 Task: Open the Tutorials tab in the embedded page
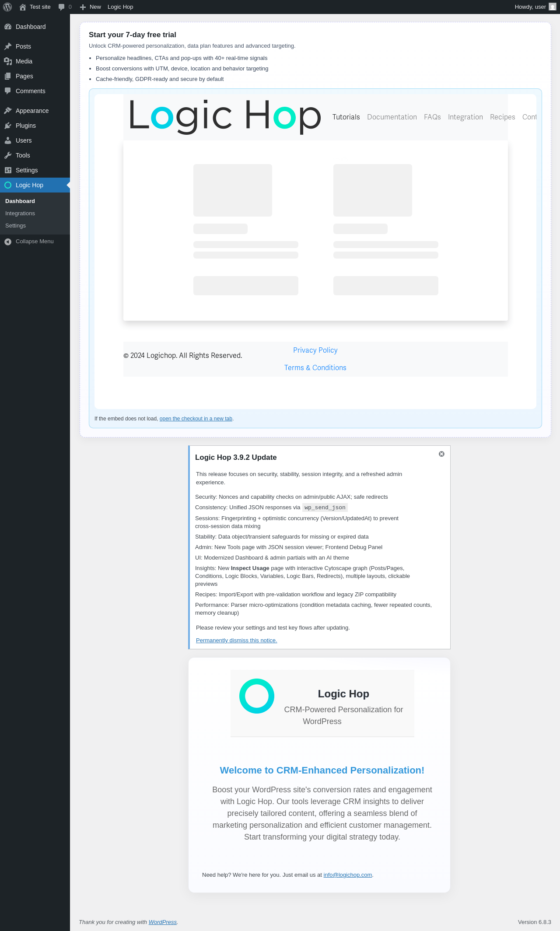click(346, 117)
